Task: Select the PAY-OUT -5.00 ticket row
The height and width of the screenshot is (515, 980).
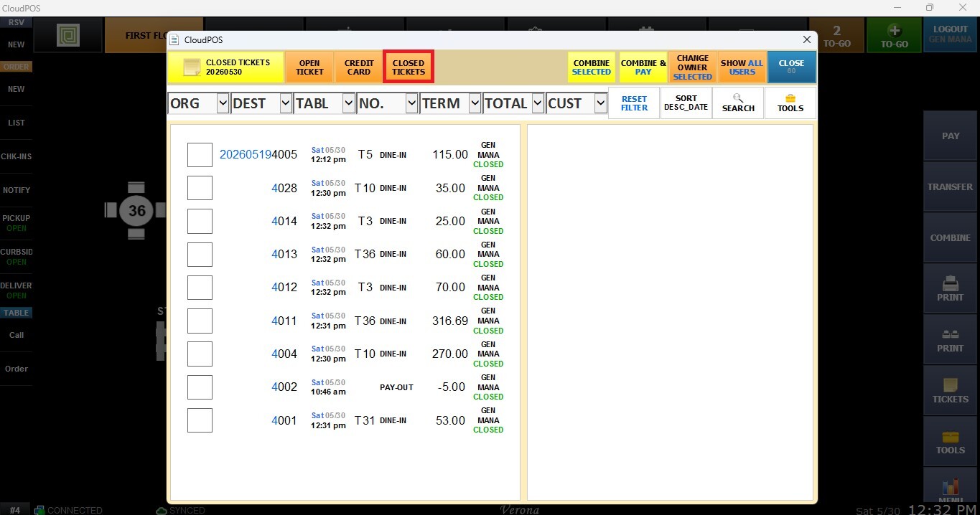Action: click(345, 387)
